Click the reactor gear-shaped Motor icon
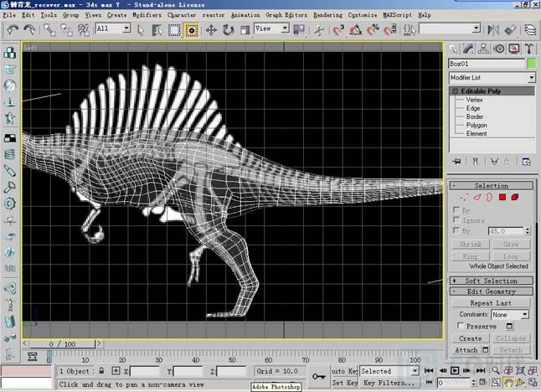 point(10,204)
